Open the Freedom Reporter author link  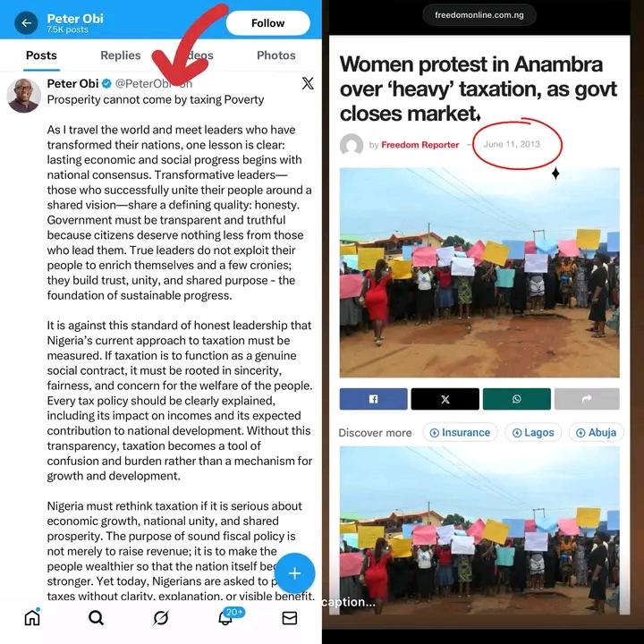420,145
